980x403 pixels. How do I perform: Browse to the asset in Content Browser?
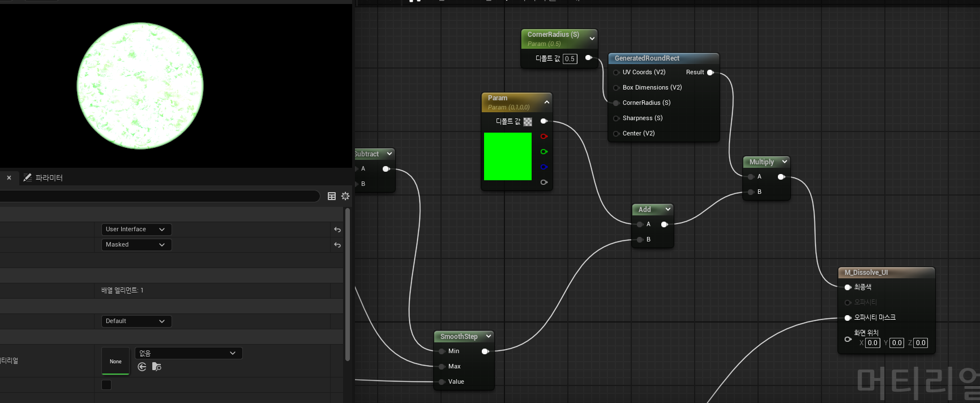pos(157,367)
